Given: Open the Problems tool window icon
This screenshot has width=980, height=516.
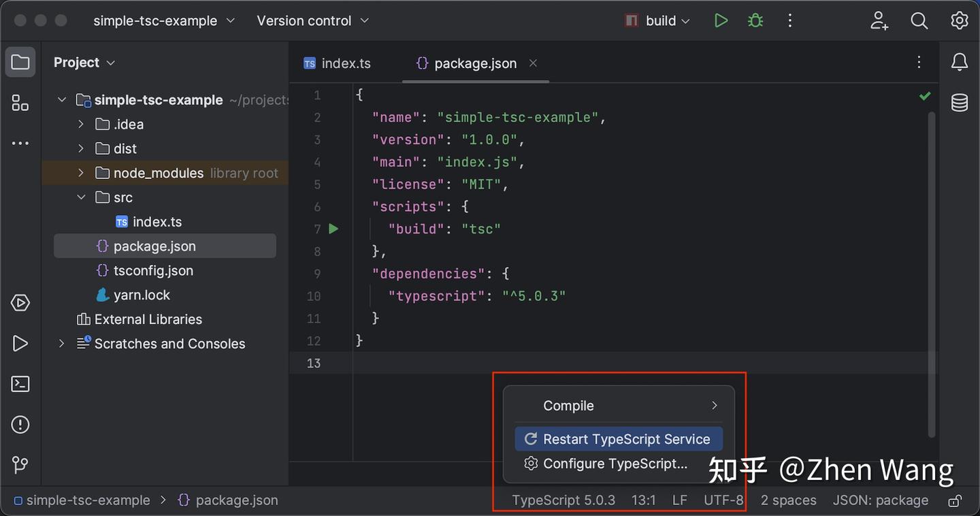Looking at the screenshot, I should (x=20, y=425).
